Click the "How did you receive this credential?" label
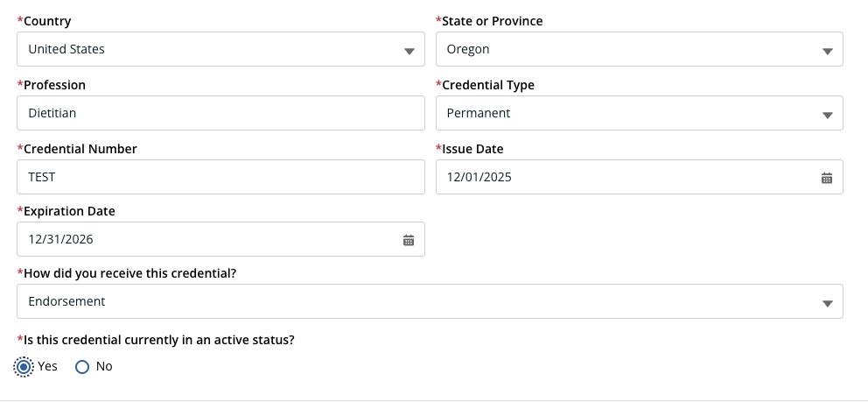Image resolution: width=868 pixels, height=402 pixels. pyautogui.click(x=129, y=273)
